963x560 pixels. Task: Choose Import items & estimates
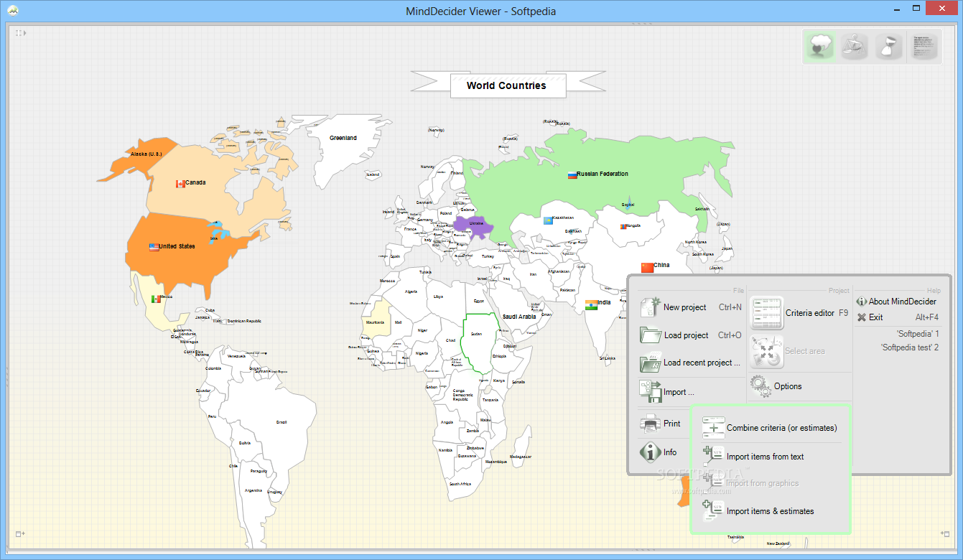(x=758, y=511)
